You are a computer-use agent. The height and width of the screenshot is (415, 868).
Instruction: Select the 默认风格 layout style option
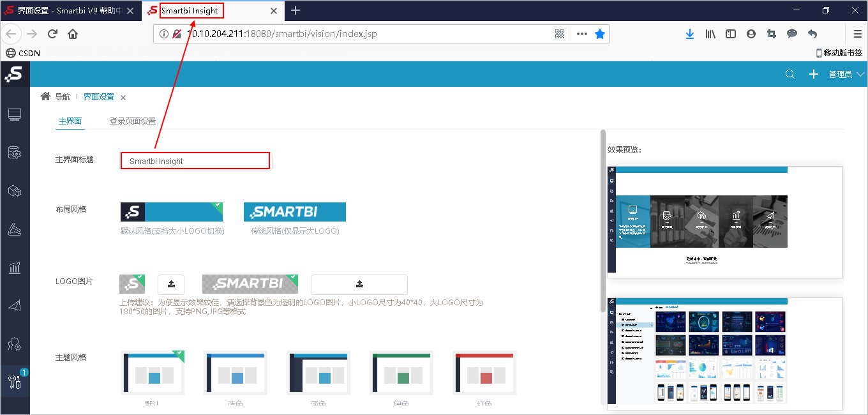coord(172,212)
